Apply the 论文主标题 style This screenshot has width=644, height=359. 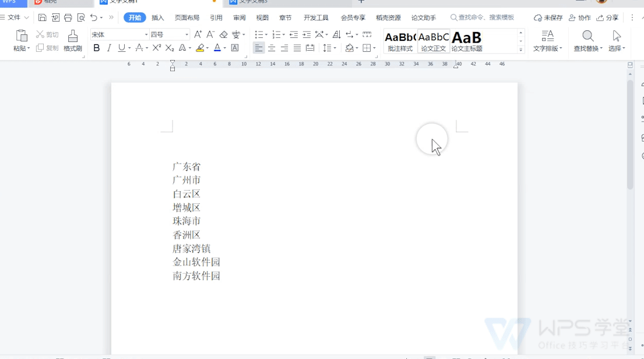[466, 39]
